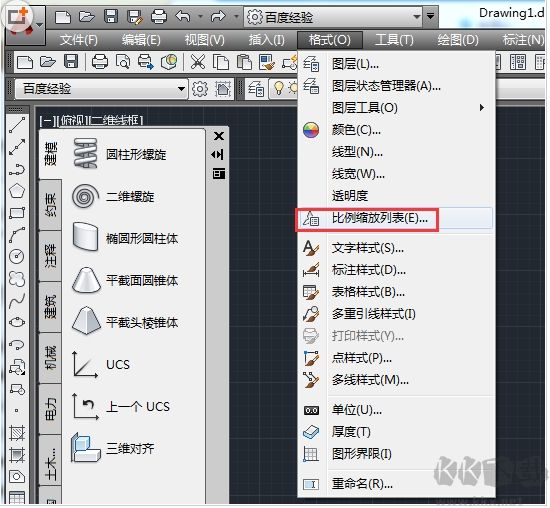This screenshot has height=508, width=550.
Task: Choose 颜色(C)... with color wheel icon
Action: pos(395,130)
